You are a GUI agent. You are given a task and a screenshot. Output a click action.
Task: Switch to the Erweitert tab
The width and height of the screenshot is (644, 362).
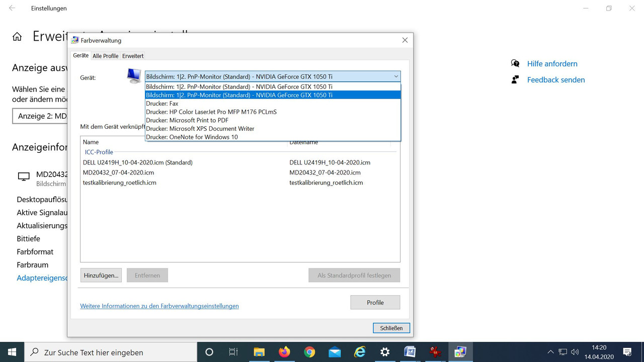coord(133,56)
